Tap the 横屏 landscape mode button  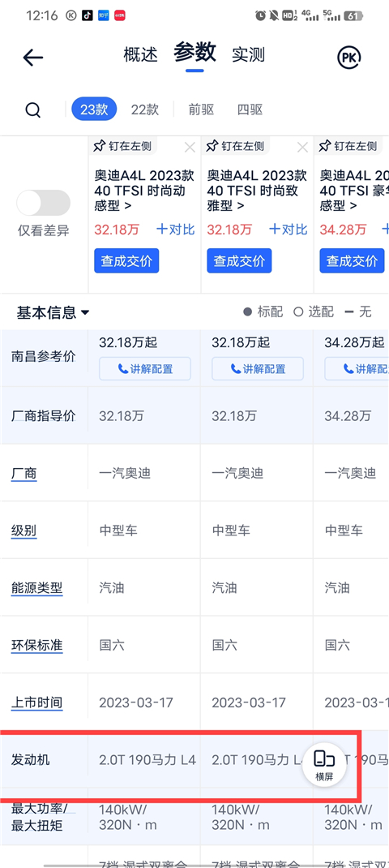324,764
